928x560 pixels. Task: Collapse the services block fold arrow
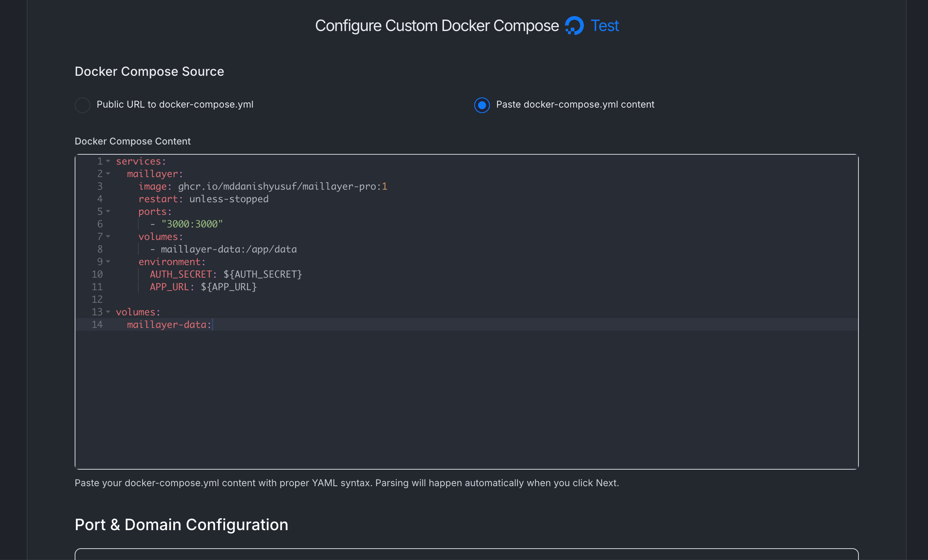tap(108, 161)
